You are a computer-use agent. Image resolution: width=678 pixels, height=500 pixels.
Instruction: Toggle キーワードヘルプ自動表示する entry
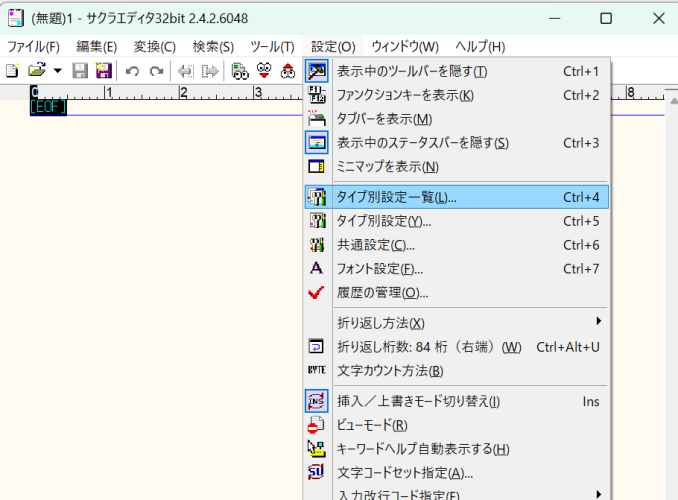click(x=457, y=449)
